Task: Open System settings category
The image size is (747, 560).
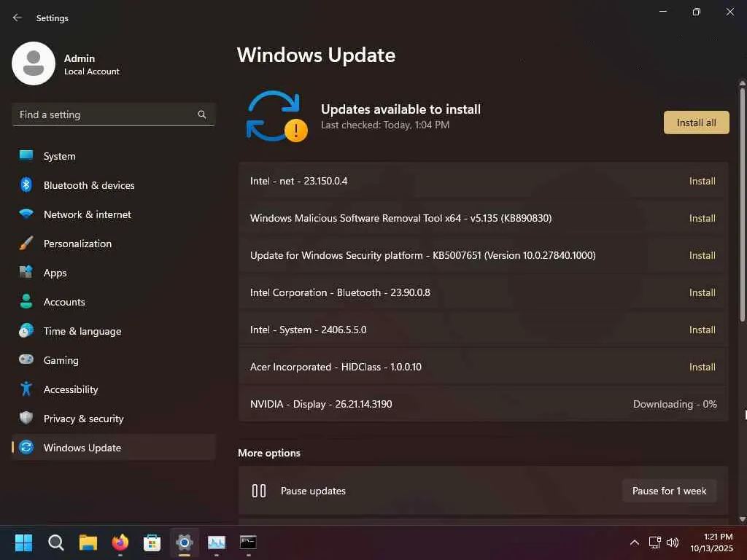Action: (113, 156)
